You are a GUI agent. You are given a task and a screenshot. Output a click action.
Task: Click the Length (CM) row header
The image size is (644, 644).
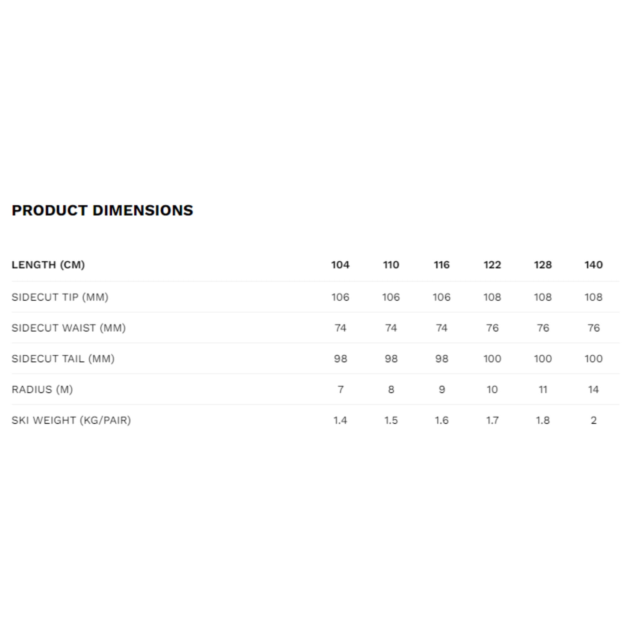[48, 265]
